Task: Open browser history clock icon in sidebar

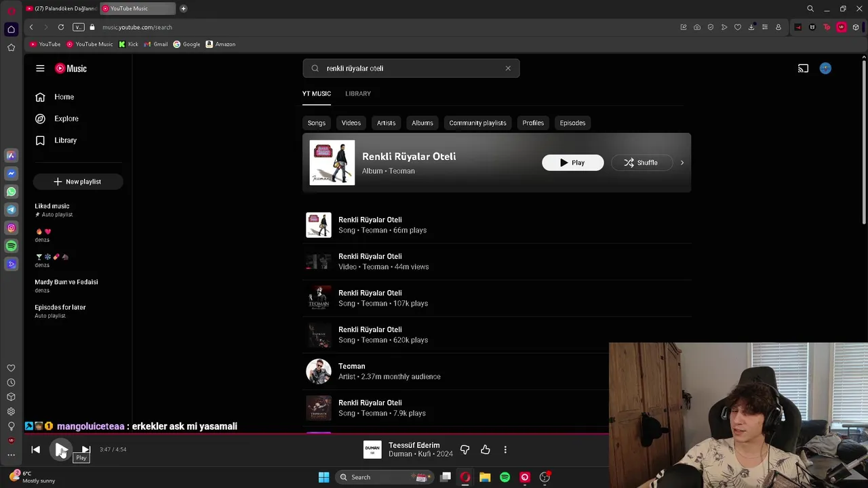Action: [11, 382]
